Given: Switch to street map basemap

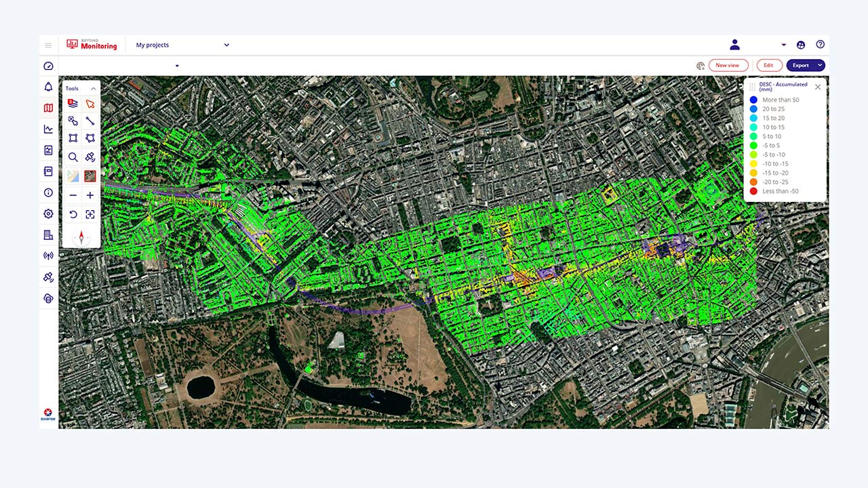Looking at the screenshot, I should click(x=73, y=176).
